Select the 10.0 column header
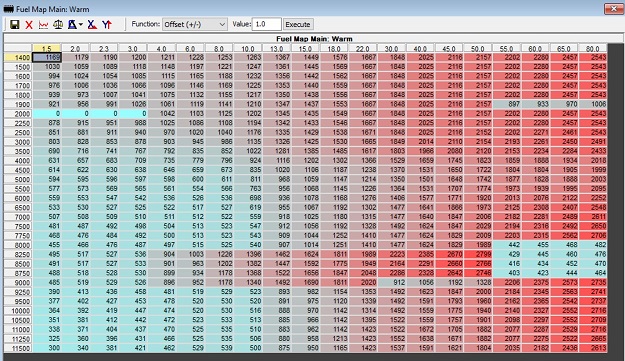This screenshot has height=361, width=625. coord(248,48)
